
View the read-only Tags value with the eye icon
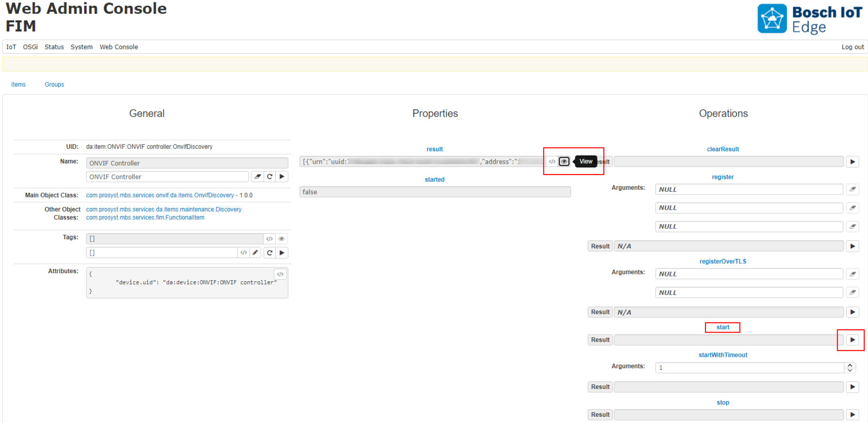(x=281, y=239)
